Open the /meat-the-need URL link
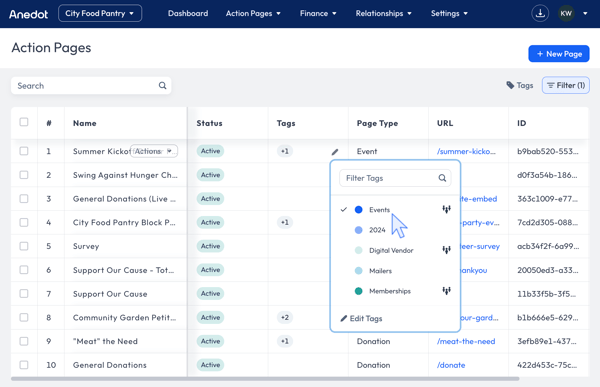 [466, 341]
